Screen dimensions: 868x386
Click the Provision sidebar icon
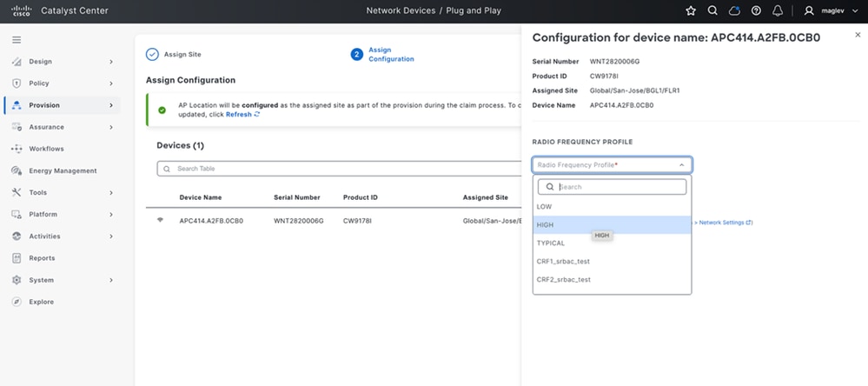pos(17,105)
